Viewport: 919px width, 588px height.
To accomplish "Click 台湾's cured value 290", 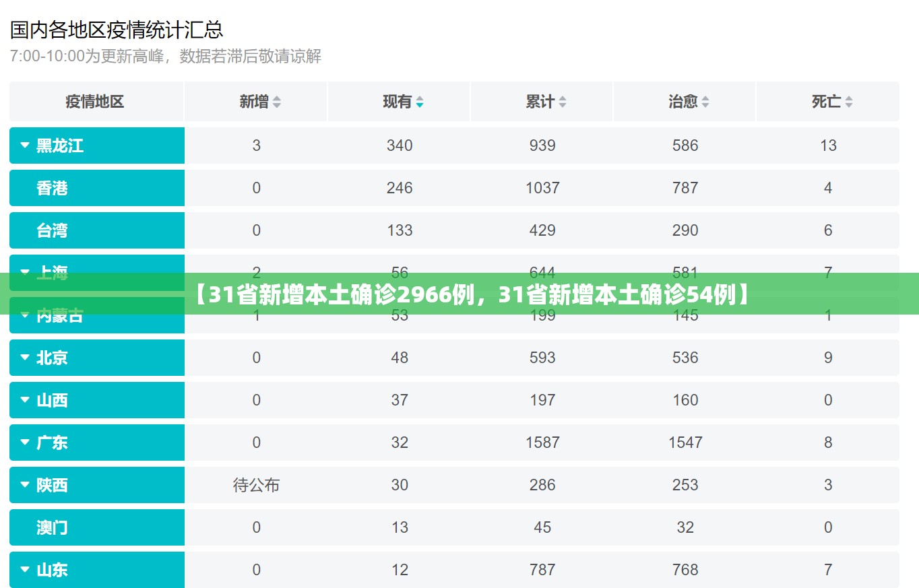I will [685, 230].
